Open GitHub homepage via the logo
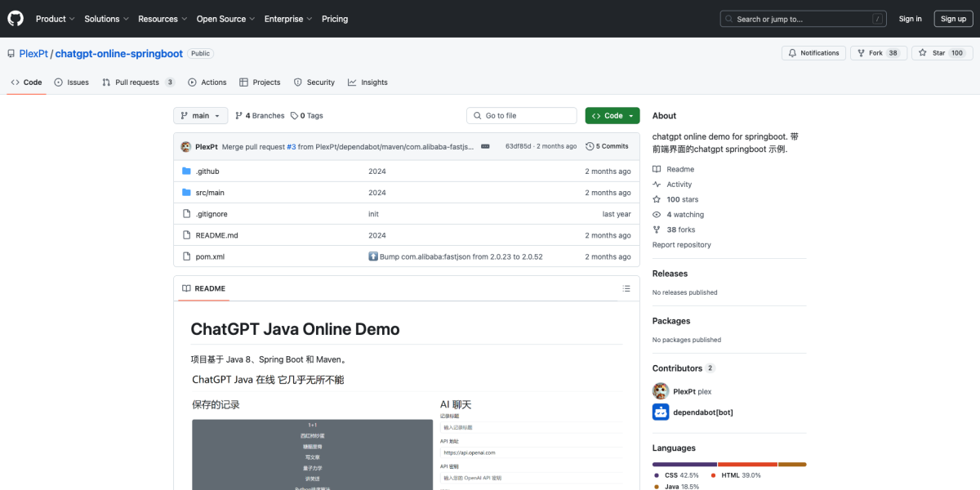Viewport: 980px width, 490px height. pyautogui.click(x=15, y=18)
